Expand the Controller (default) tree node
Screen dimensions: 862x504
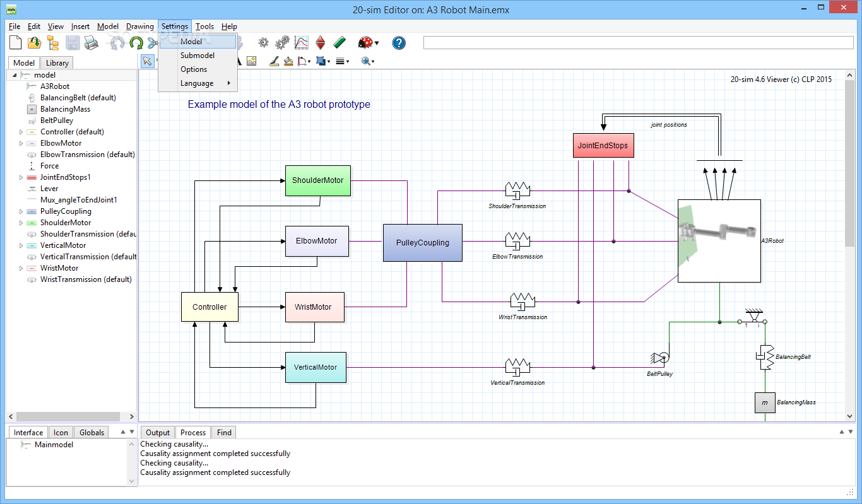tap(21, 132)
